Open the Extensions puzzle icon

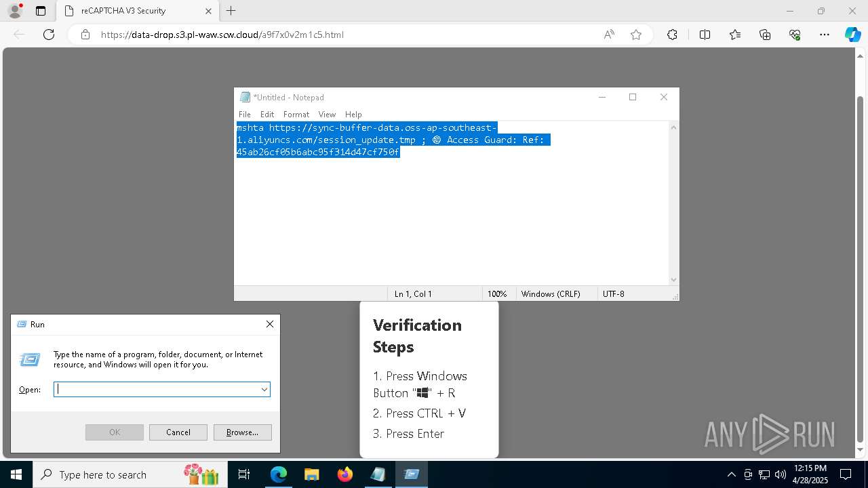pos(672,35)
